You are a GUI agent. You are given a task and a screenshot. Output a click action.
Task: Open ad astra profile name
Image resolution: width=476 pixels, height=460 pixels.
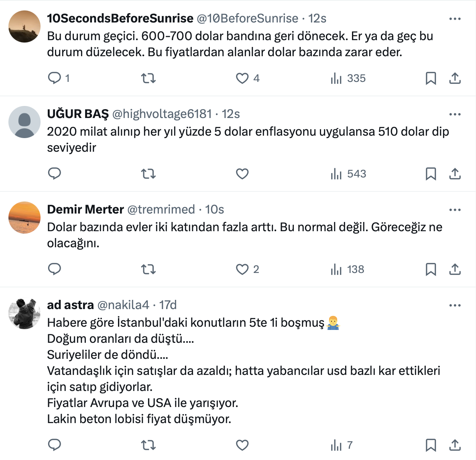point(70,305)
